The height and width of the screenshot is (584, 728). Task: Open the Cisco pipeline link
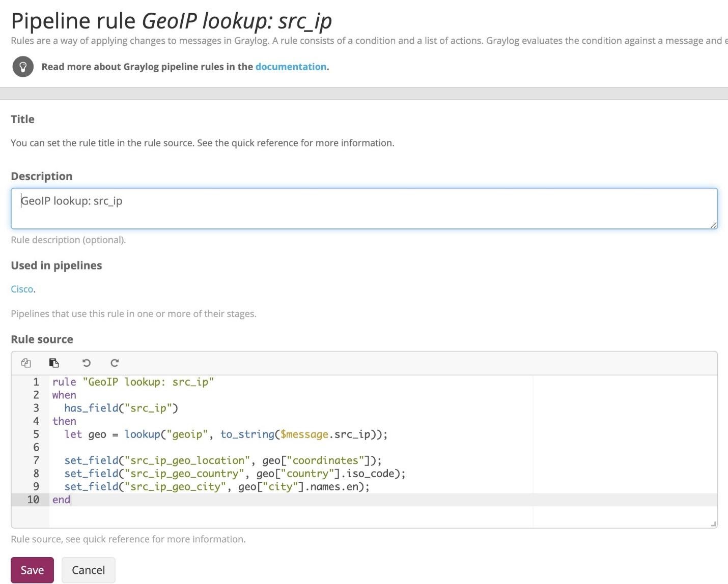[x=21, y=288]
